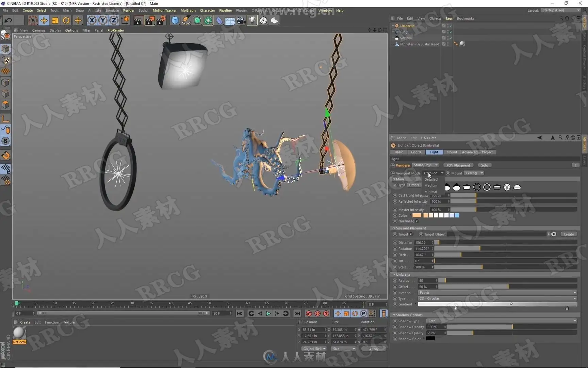Open the Bend deformer icon
The height and width of the screenshot is (368, 588).
[x=219, y=20]
